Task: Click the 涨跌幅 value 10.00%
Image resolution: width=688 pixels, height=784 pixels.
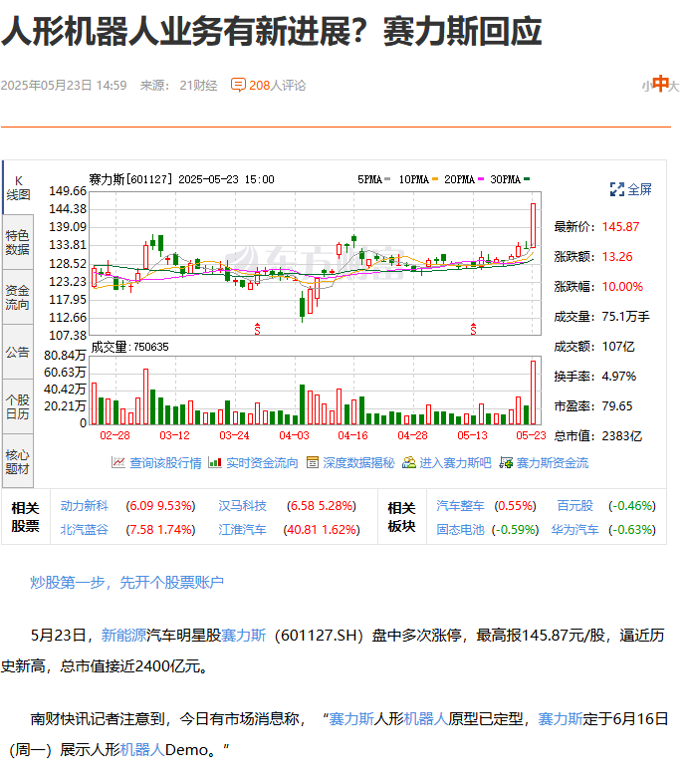Action: point(622,287)
